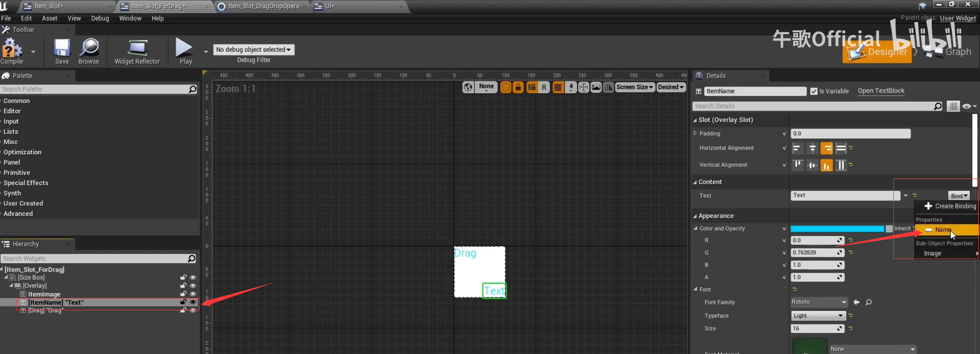Viewport: 980px width, 354px height.
Task: Open the File menu
Action: click(6, 18)
